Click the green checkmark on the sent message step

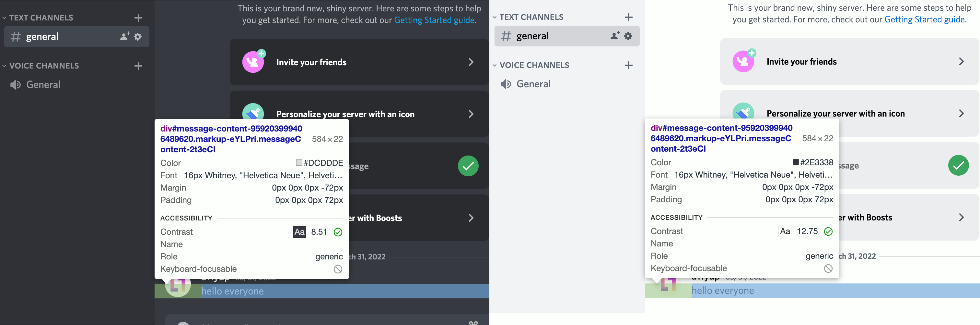coord(468,166)
